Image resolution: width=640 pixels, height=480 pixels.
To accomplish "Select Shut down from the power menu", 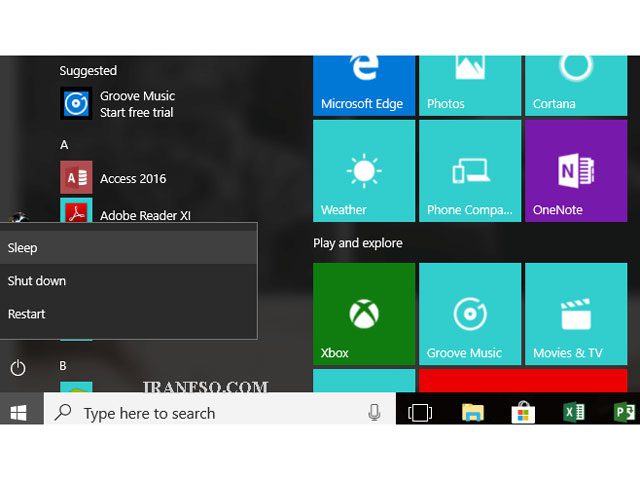I will point(129,281).
